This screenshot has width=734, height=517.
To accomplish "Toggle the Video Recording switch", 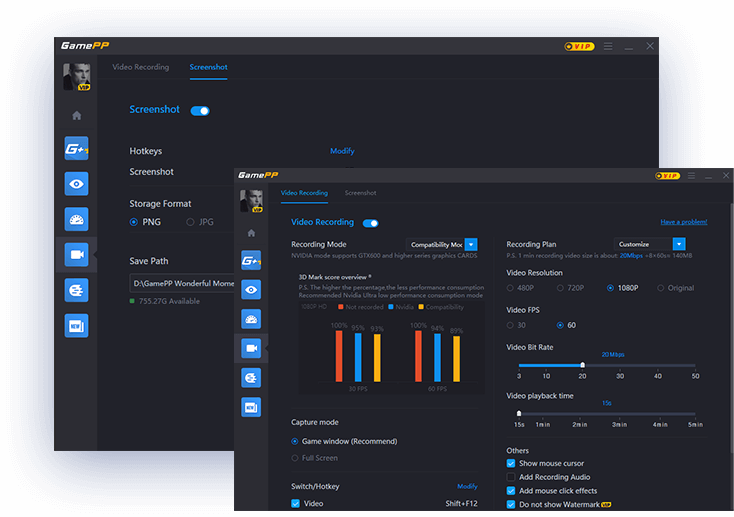I will 370,223.
